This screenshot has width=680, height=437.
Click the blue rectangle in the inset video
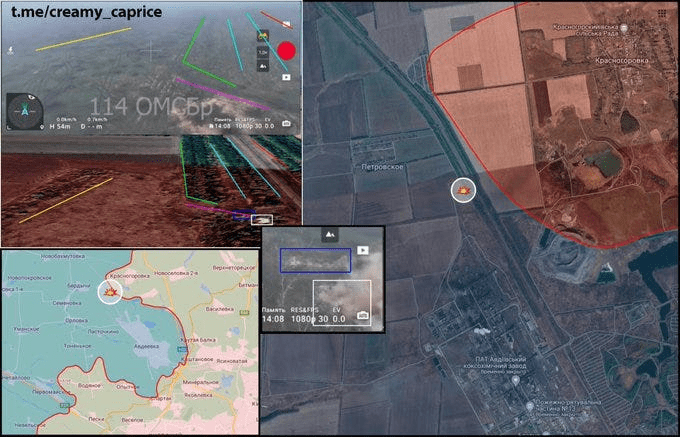[x=315, y=260]
